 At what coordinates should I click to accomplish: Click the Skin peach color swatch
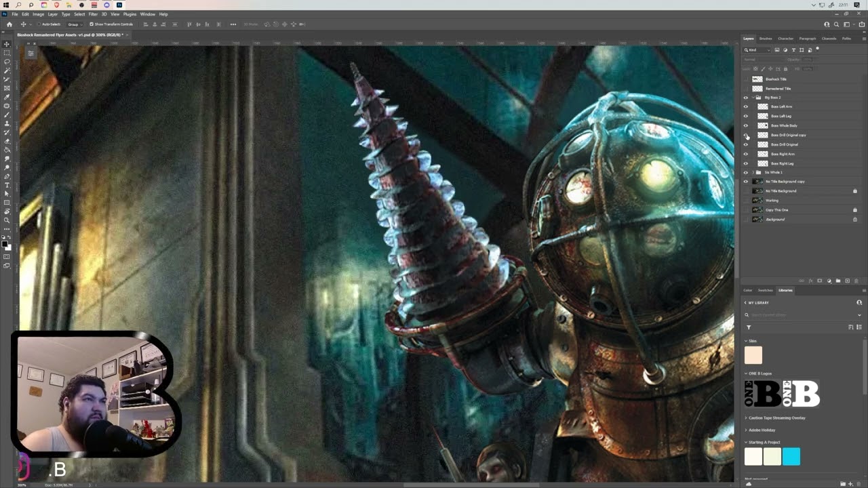click(753, 355)
